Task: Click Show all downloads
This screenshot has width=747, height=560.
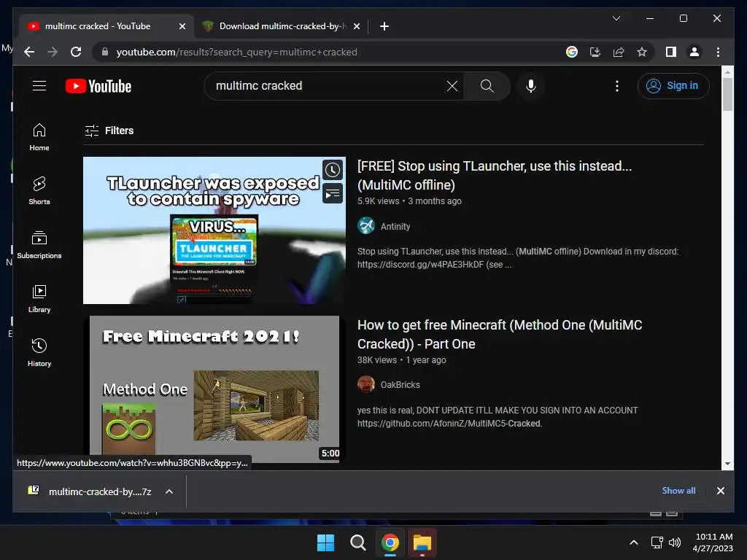Action: pyautogui.click(x=678, y=491)
